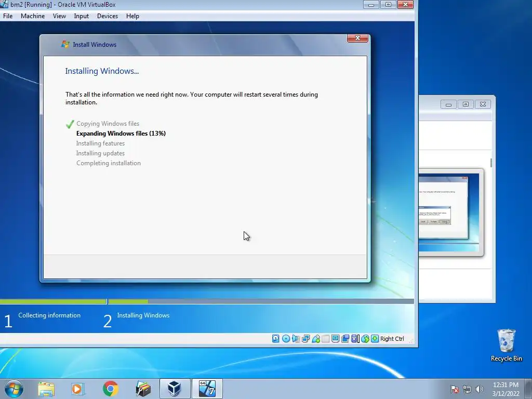Click the display indicator monitor icon

tap(335, 339)
